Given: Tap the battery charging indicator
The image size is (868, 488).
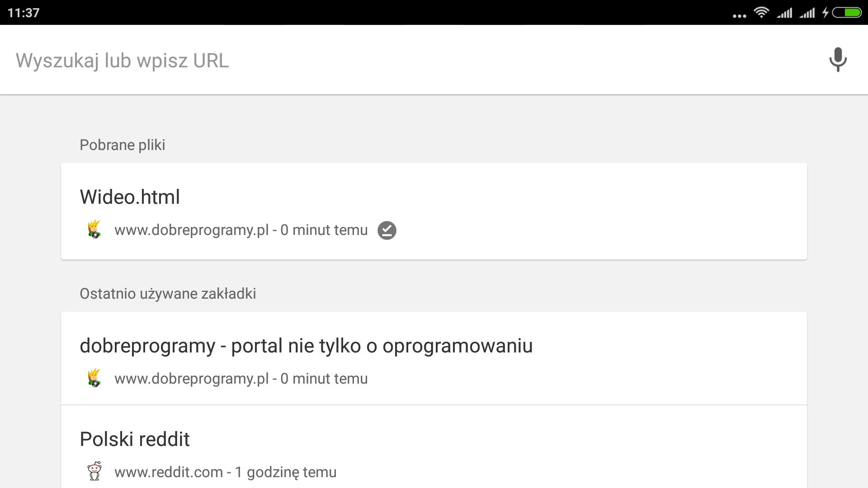Looking at the screenshot, I should coord(846,12).
